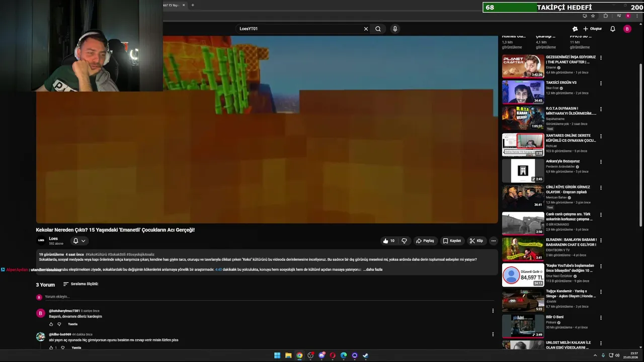Open Windows Start menu

tap(277, 355)
